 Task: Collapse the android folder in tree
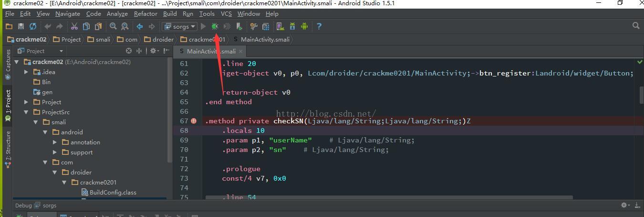point(45,132)
